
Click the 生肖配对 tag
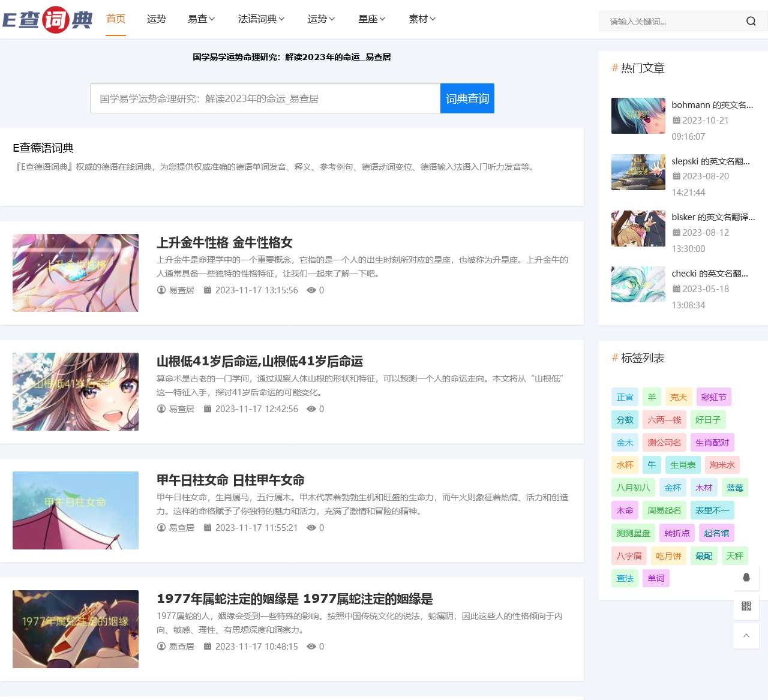coord(712,443)
